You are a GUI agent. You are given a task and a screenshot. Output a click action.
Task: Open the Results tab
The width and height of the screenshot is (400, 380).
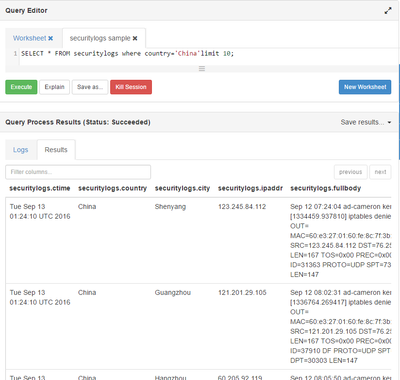coord(56,150)
